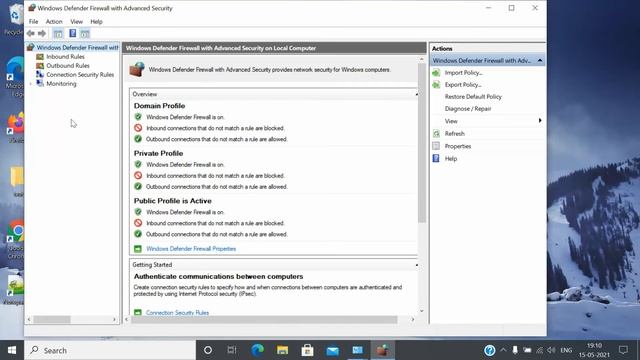Collapse the Windows Defender Firewall actions header
This screenshot has width=640, height=360.
coord(540,60)
